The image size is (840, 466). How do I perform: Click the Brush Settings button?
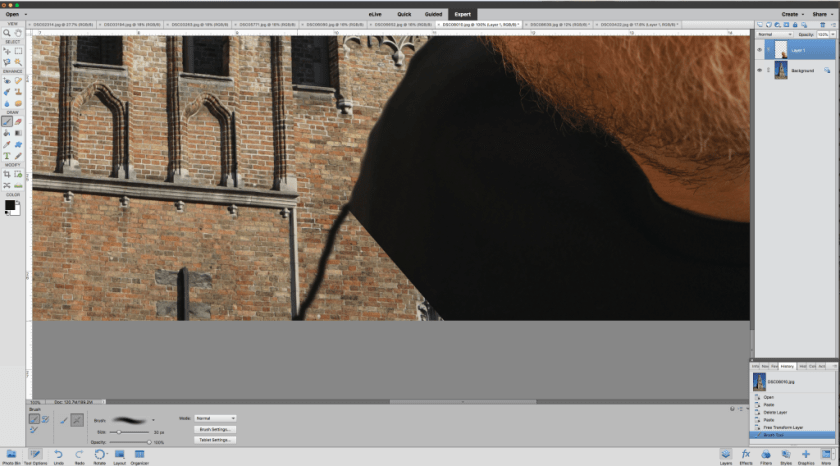(215, 430)
